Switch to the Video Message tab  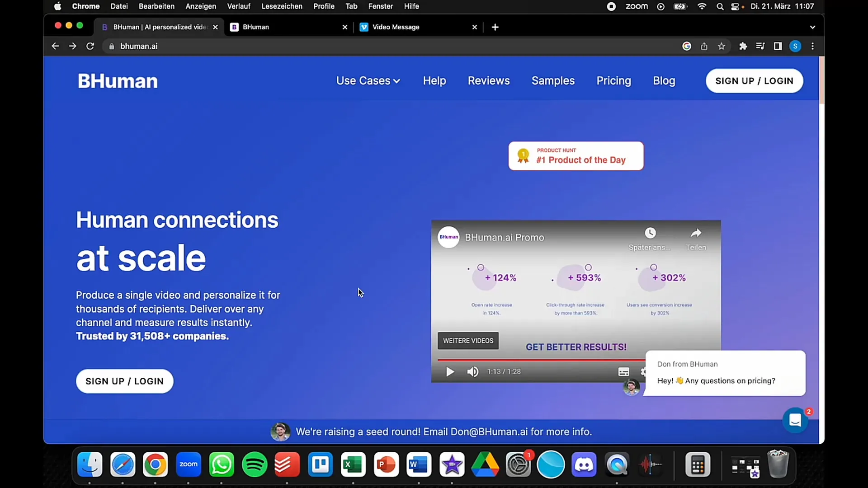click(x=418, y=27)
